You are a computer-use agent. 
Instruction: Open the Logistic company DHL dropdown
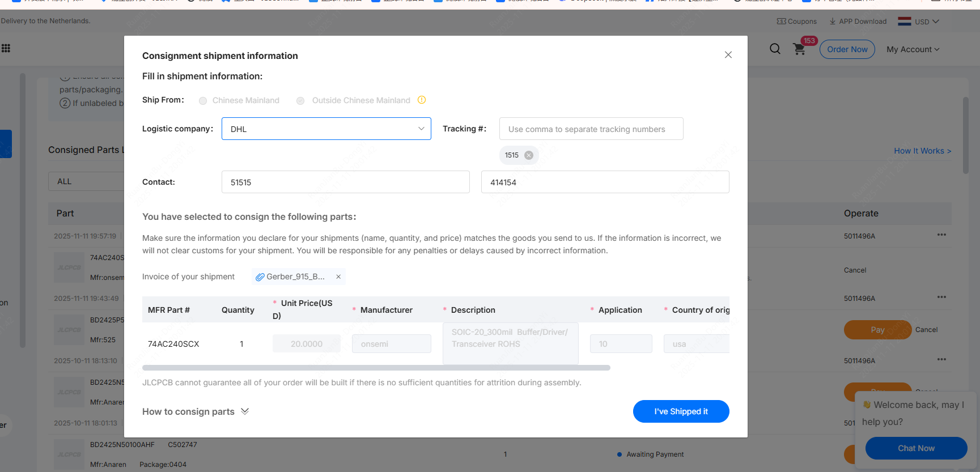point(326,129)
